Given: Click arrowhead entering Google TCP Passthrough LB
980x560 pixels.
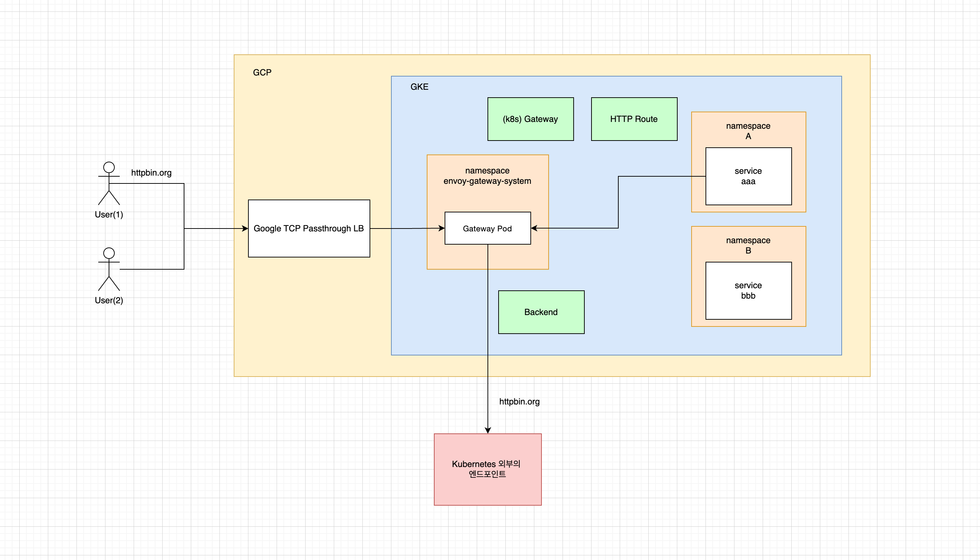Looking at the screenshot, I should point(245,229).
